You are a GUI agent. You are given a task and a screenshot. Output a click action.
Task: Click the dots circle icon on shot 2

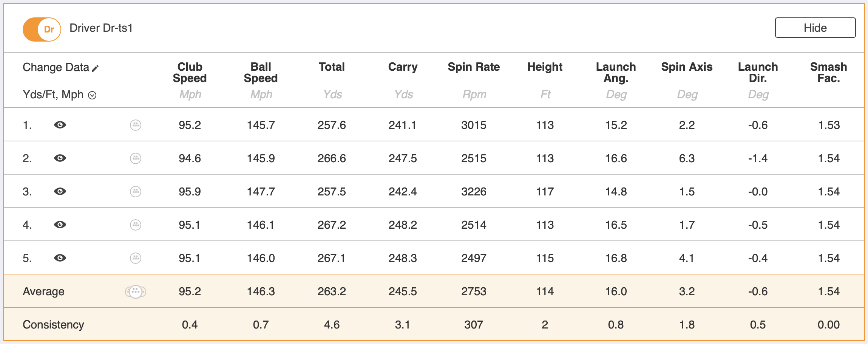(x=136, y=158)
